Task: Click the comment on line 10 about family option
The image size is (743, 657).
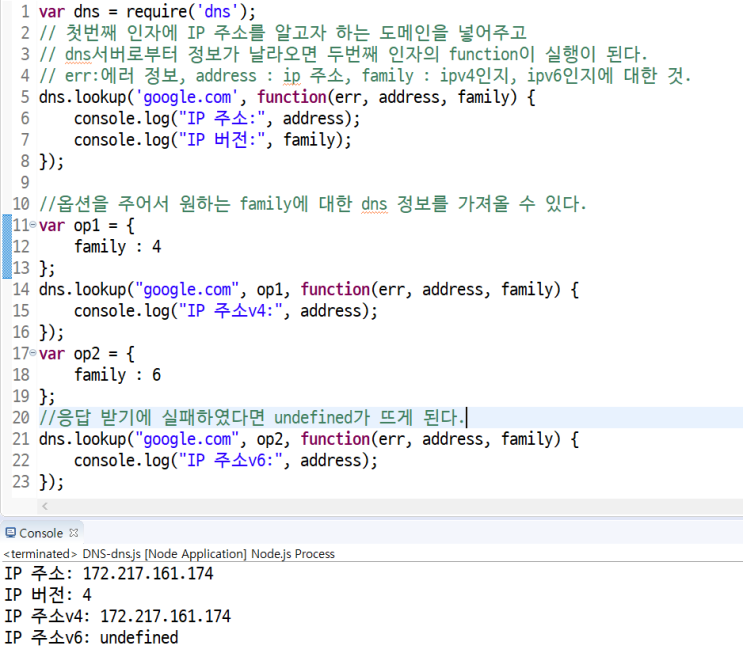Action: click(313, 204)
